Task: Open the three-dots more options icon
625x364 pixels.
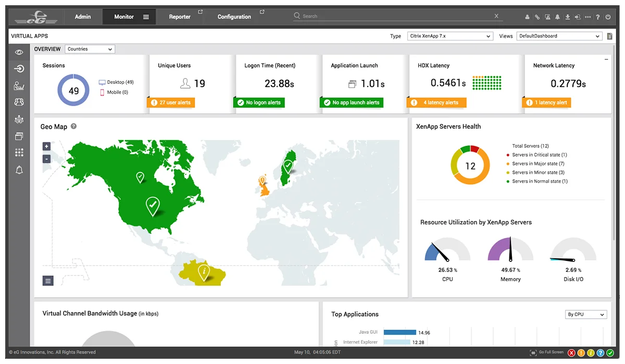Action: point(588,17)
